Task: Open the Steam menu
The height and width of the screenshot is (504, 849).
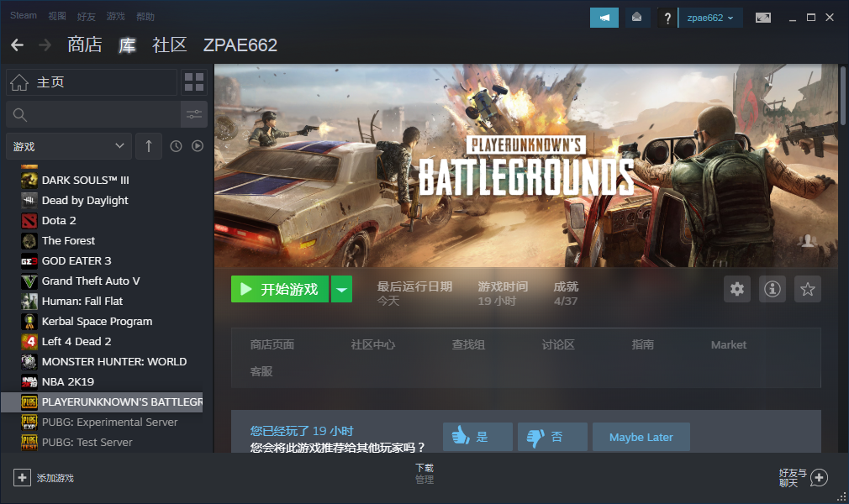Action: [24, 16]
